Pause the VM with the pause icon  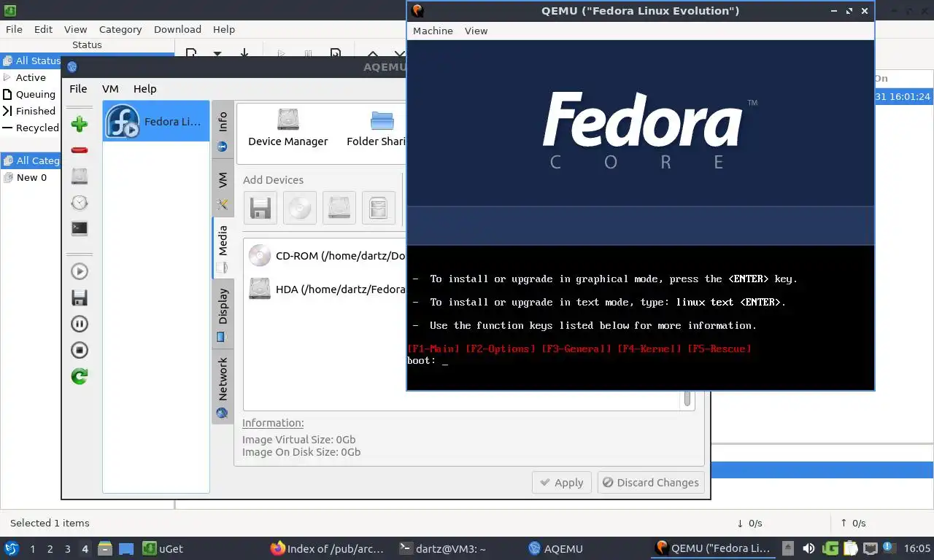coord(80,324)
